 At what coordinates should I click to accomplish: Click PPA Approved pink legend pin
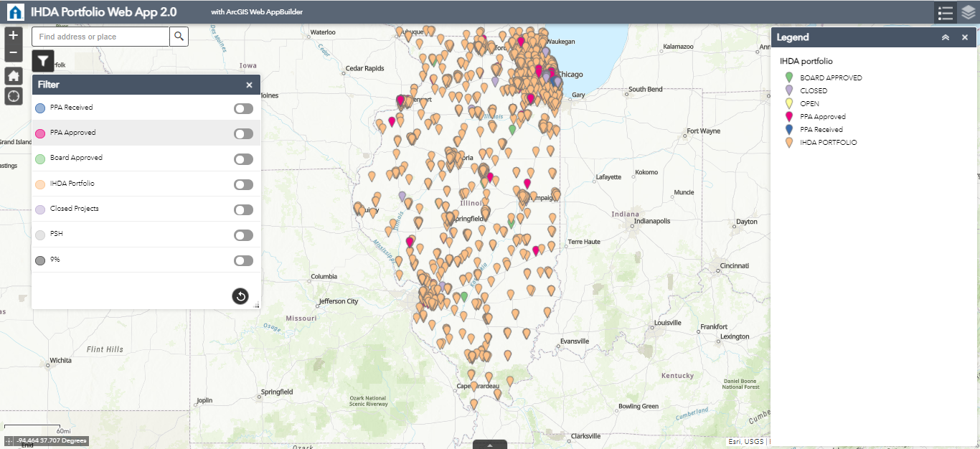789,116
